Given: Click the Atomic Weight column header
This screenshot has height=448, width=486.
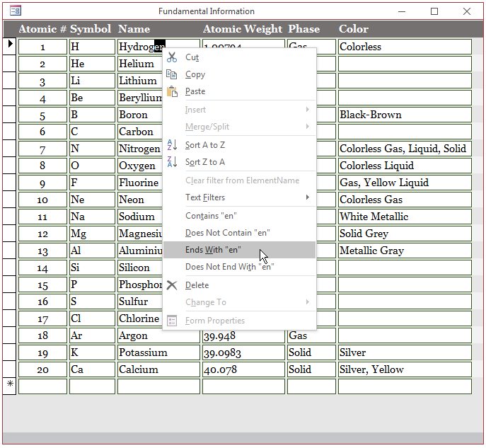Looking at the screenshot, I should [243, 29].
